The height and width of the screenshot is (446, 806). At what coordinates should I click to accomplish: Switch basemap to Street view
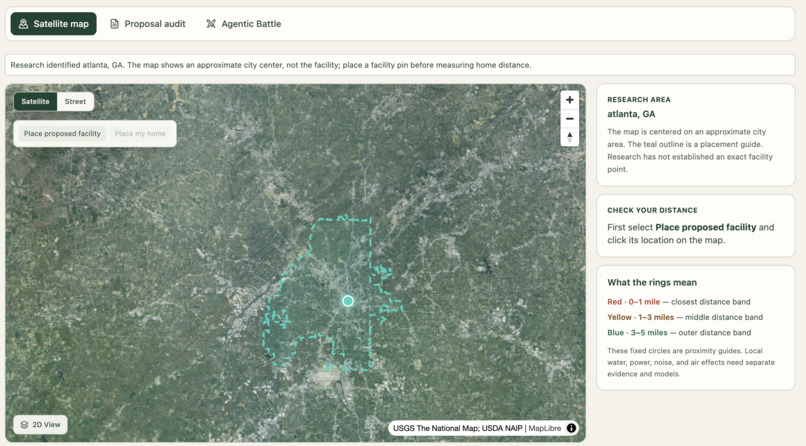[75, 101]
